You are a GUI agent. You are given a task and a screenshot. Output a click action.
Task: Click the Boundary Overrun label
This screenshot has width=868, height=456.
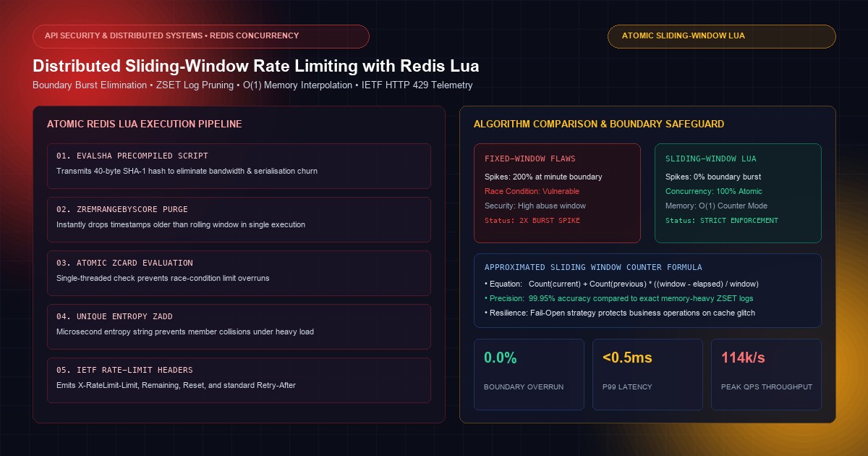524,387
